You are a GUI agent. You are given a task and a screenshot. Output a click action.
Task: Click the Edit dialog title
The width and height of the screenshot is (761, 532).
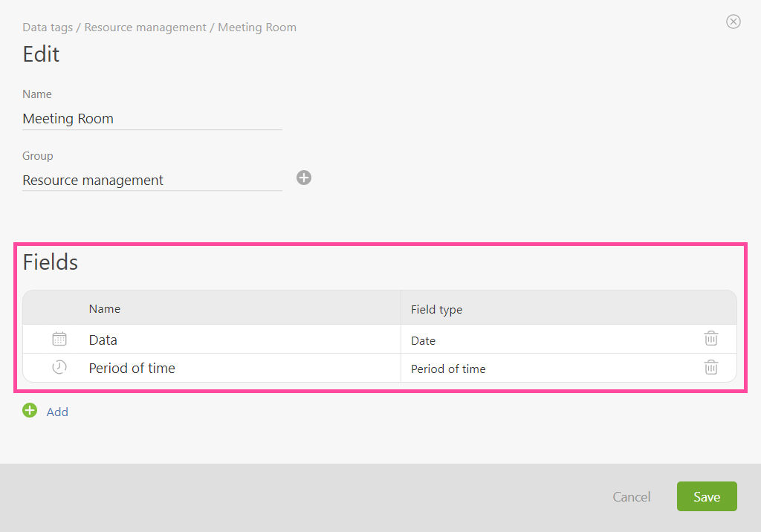tap(41, 54)
